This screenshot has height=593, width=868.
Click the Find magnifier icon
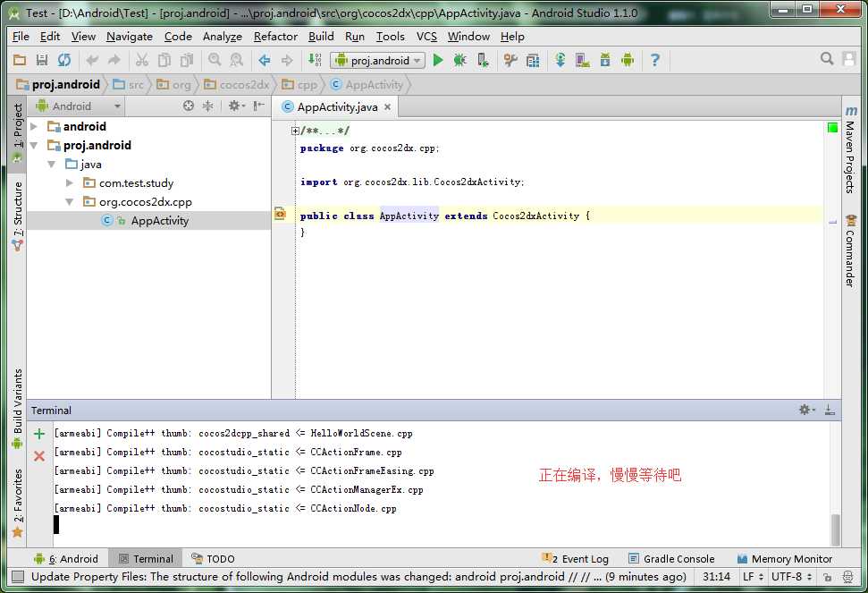(215, 60)
